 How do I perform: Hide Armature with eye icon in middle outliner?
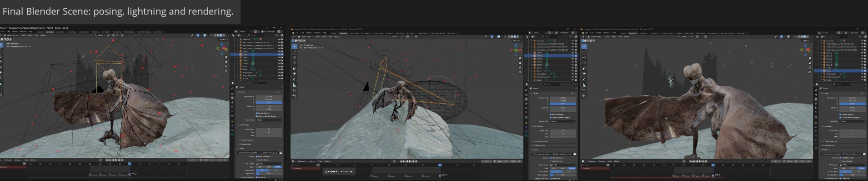[572, 41]
